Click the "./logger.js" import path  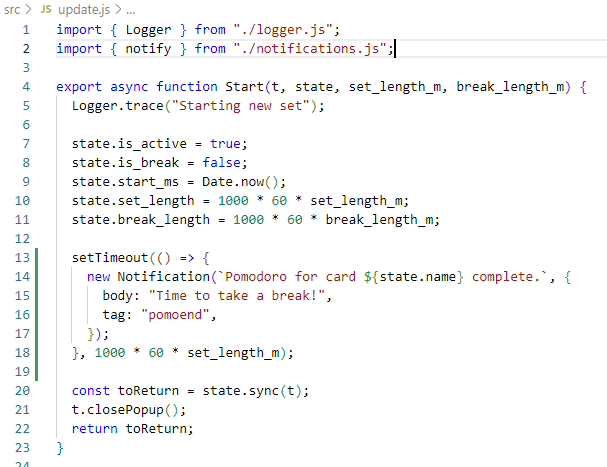[x=283, y=30]
